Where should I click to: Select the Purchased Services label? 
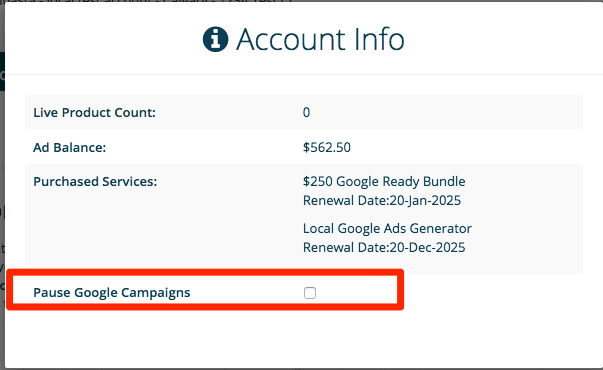point(95,181)
